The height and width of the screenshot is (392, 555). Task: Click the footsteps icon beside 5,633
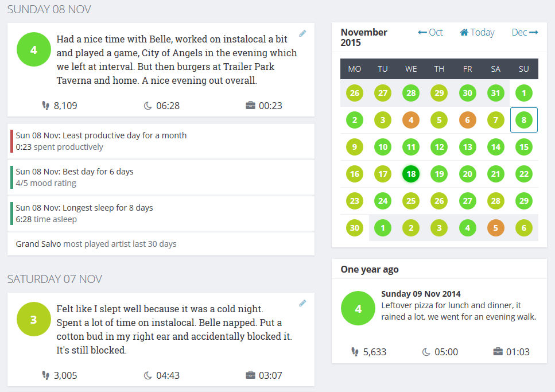click(355, 352)
